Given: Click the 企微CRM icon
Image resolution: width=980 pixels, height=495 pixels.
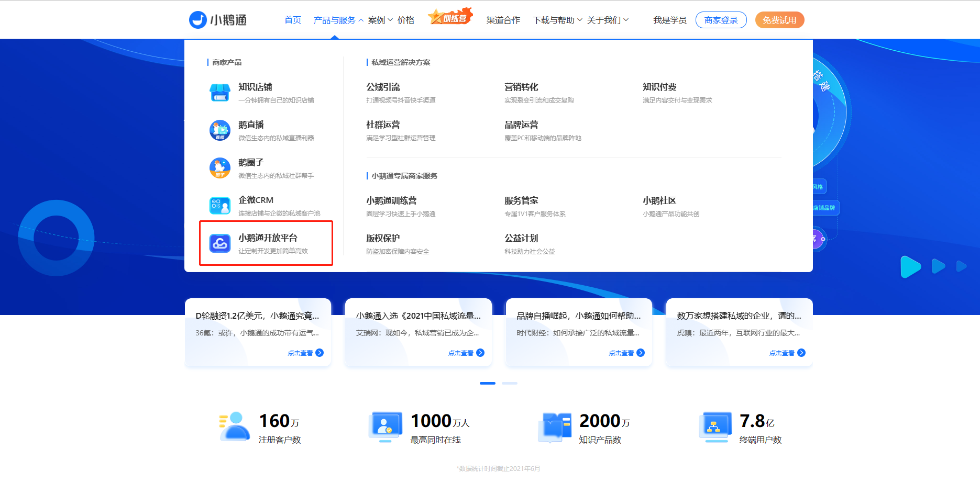Looking at the screenshot, I should click(x=220, y=206).
